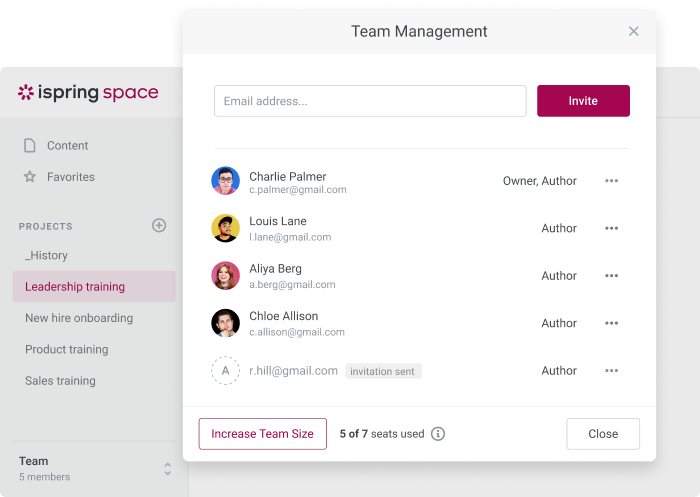Viewport: 700px width, 497px height.
Task: Click the email a.berg@gmail.com
Action: [x=292, y=284]
